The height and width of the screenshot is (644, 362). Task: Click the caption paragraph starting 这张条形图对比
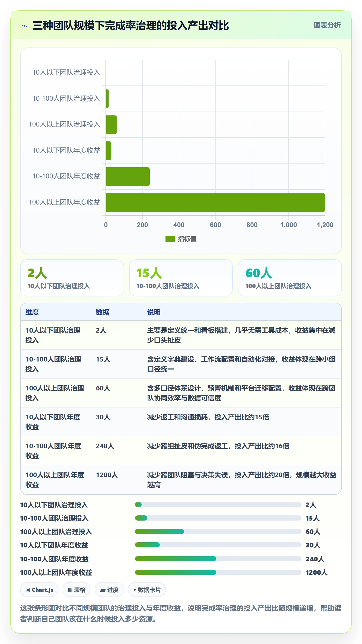[181, 614]
